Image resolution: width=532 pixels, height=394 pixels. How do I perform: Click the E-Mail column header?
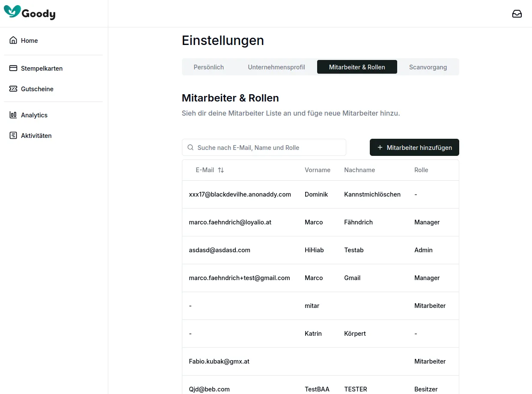205,170
